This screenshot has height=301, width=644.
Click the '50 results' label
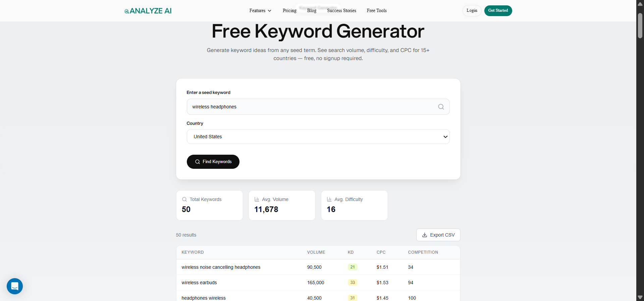pos(186,235)
